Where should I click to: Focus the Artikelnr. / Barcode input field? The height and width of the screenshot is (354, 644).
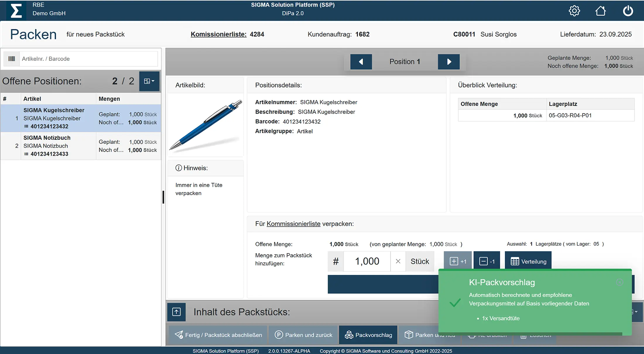point(88,59)
